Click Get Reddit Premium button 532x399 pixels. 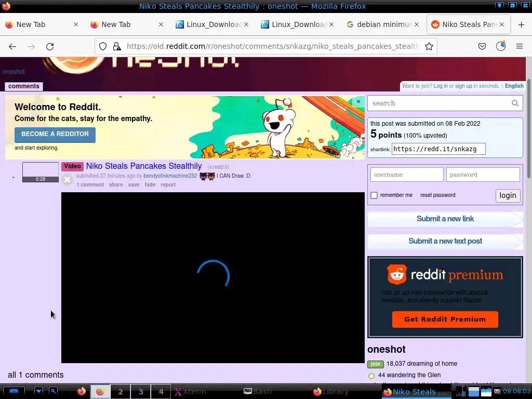(445, 320)
